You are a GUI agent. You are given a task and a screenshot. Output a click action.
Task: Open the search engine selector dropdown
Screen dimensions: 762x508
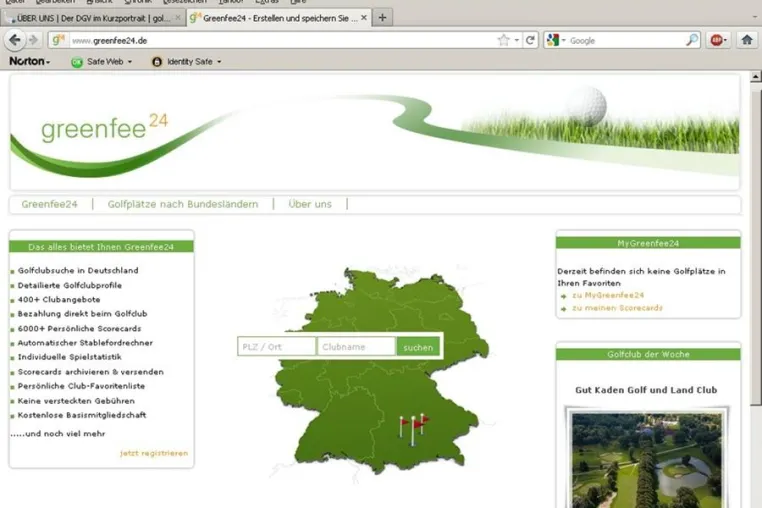point(564,40)
